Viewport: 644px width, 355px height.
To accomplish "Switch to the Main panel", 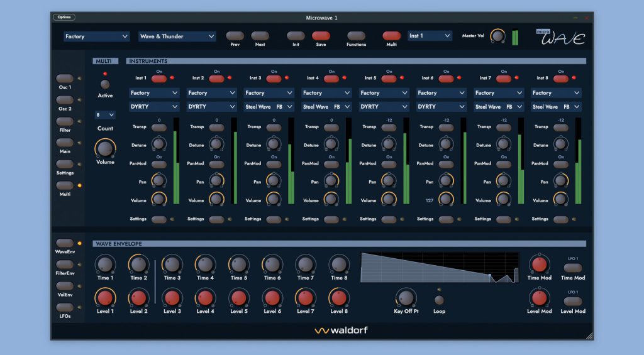I will [65, 143].
